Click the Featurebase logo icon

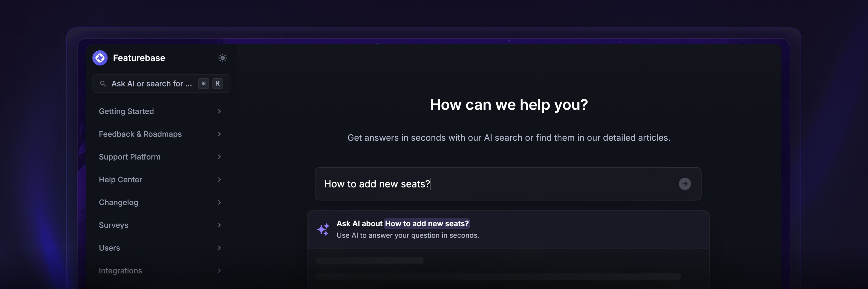[x=100, y=58]
